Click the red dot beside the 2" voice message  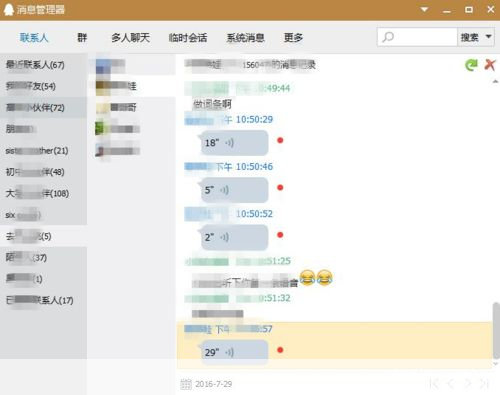(280, 235)
